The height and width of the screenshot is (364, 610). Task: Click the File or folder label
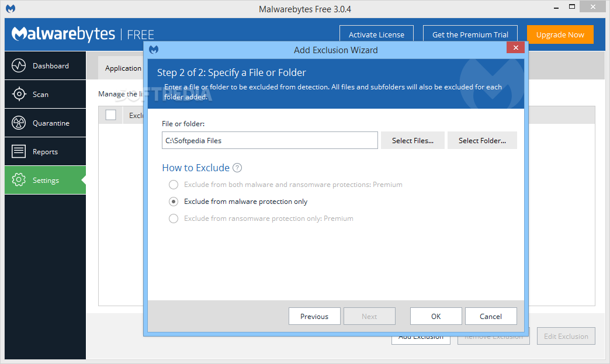183,124
